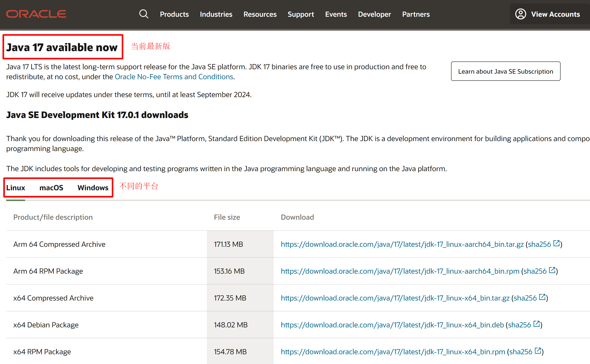Click external-link icon in Arm 64 RPM row
This screenshot has height=364, width=590.
(552, 270)
